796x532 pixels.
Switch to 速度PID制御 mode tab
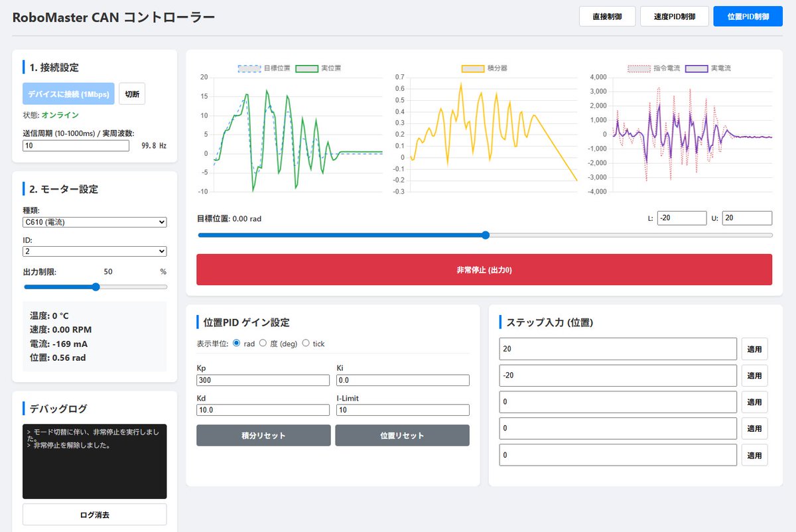pyautogui.click(x=675, y=17)
